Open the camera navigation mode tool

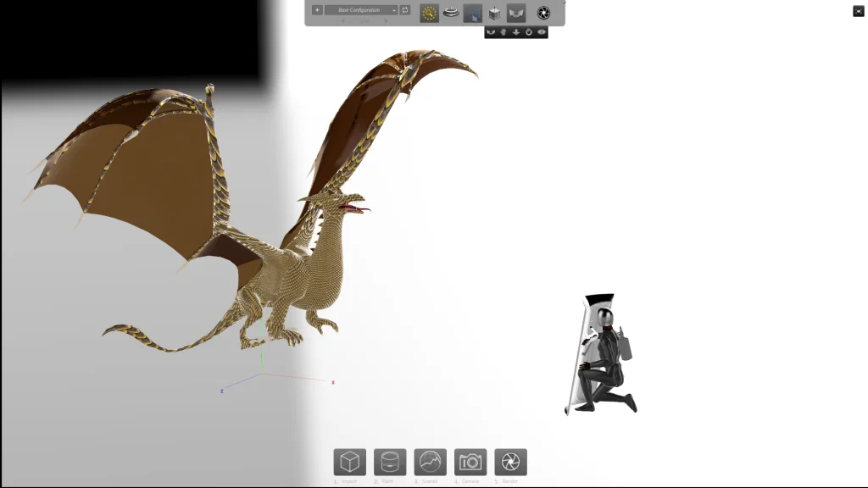pos(516,13)
